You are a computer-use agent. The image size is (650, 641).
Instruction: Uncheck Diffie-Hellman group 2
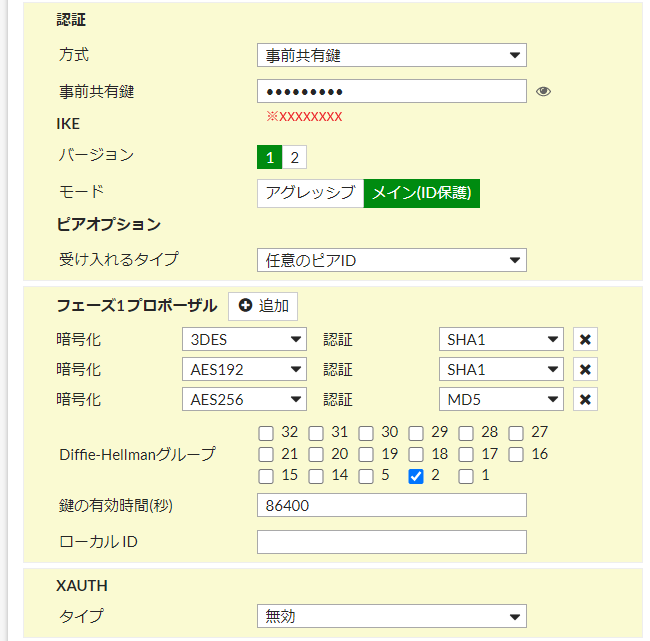[x=416, y=476]
